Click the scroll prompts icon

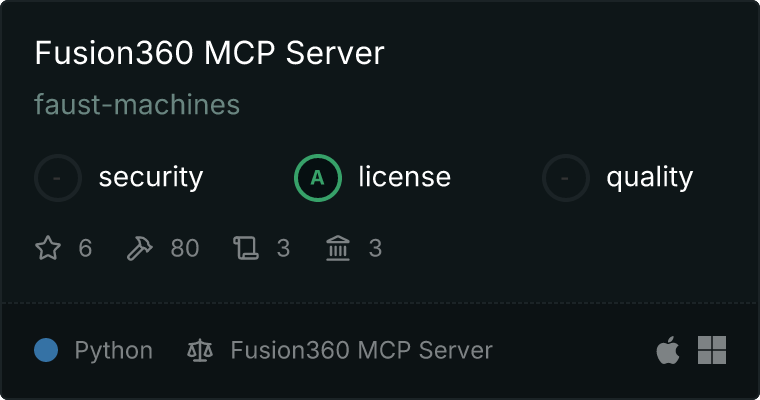[x=246, y=248]
